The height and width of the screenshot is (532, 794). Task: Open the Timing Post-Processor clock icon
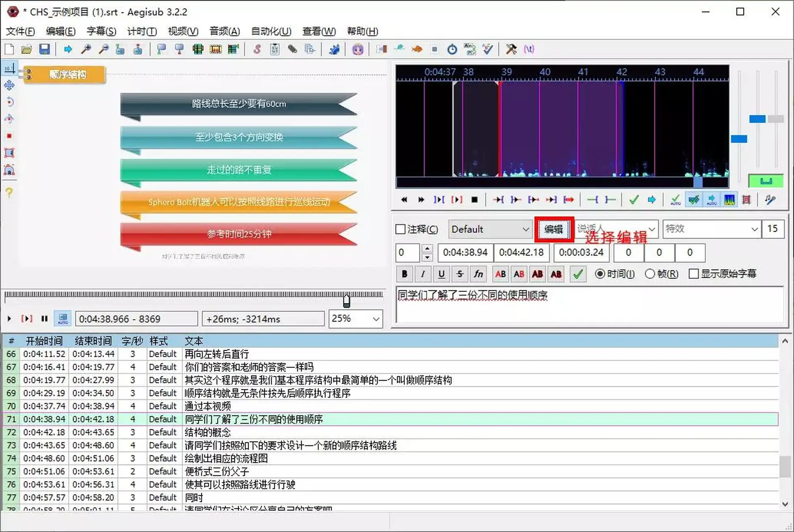[452, 50]
